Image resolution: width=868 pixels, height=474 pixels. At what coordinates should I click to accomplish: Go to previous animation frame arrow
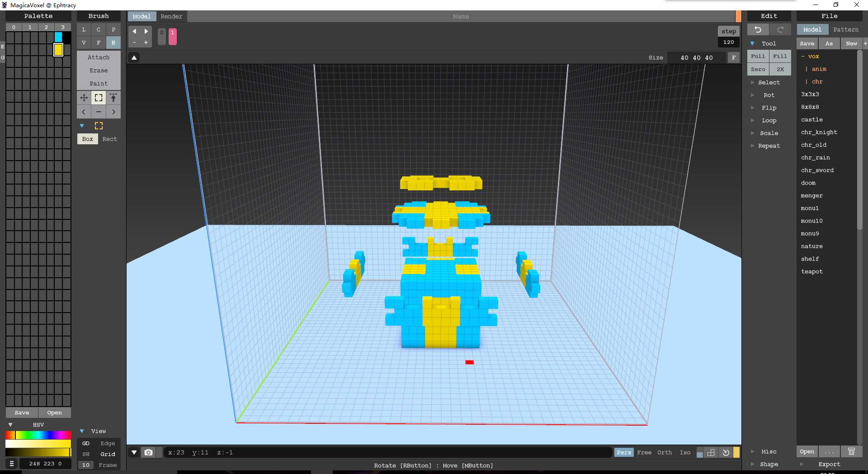pyautogui.click(x=134, y=31)
